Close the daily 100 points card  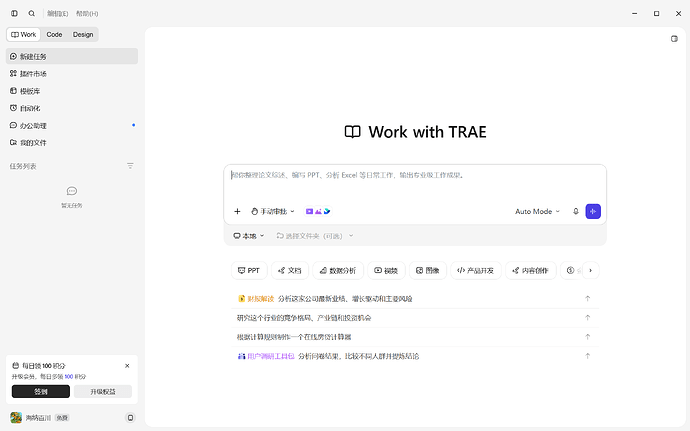[x=127, y=366]
